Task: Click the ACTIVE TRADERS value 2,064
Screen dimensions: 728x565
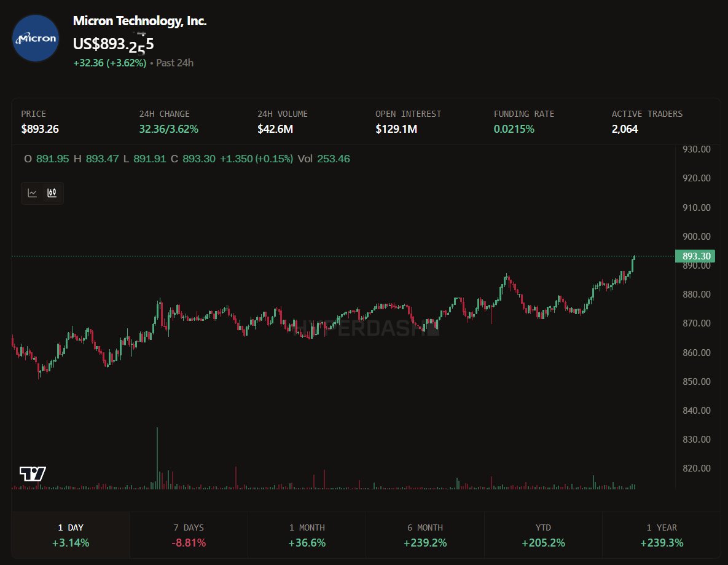Action: [625, 128]
